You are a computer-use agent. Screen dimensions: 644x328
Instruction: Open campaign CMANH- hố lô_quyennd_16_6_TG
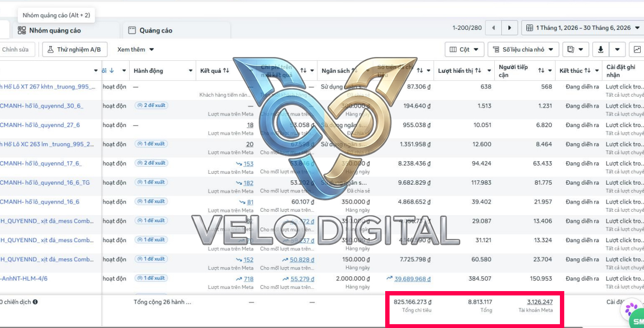(45, 182)
